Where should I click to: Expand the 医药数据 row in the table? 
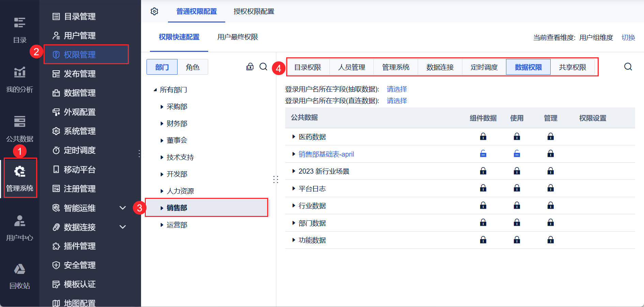294,137
